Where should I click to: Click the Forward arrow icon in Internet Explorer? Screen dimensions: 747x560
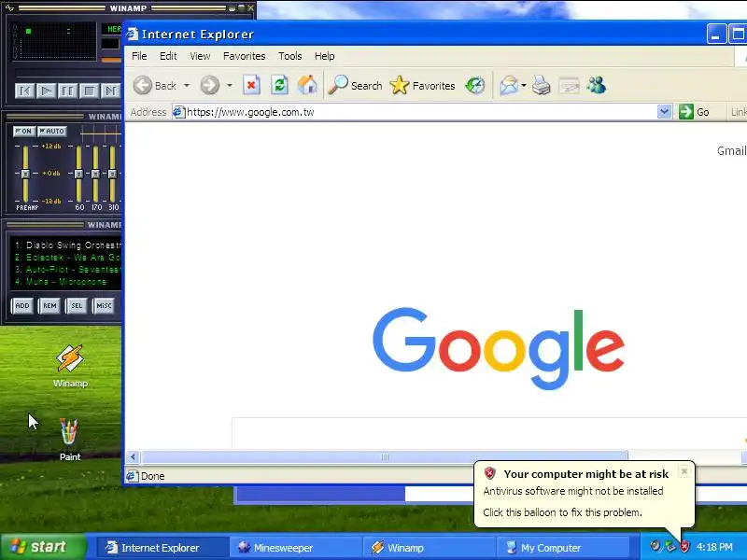click(209, 86)
